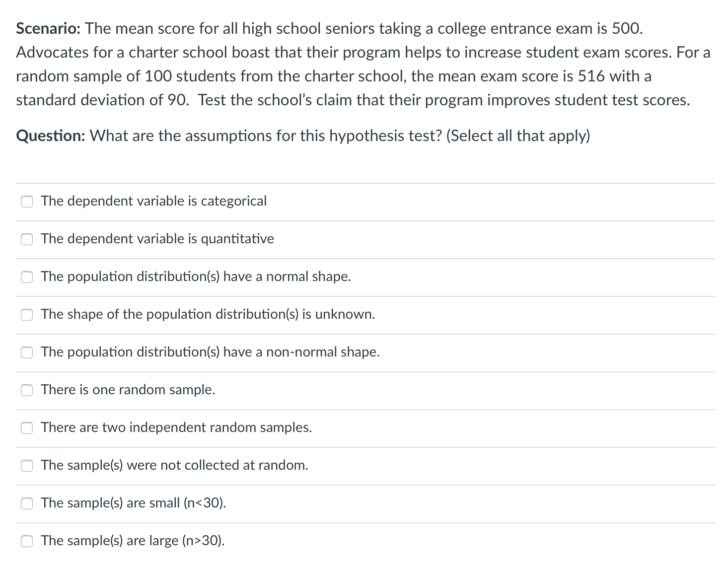Click the text 'The sample(s) are large (n>30).'
The width and height of the screenshot is (728, 576).
pos(133,541)
